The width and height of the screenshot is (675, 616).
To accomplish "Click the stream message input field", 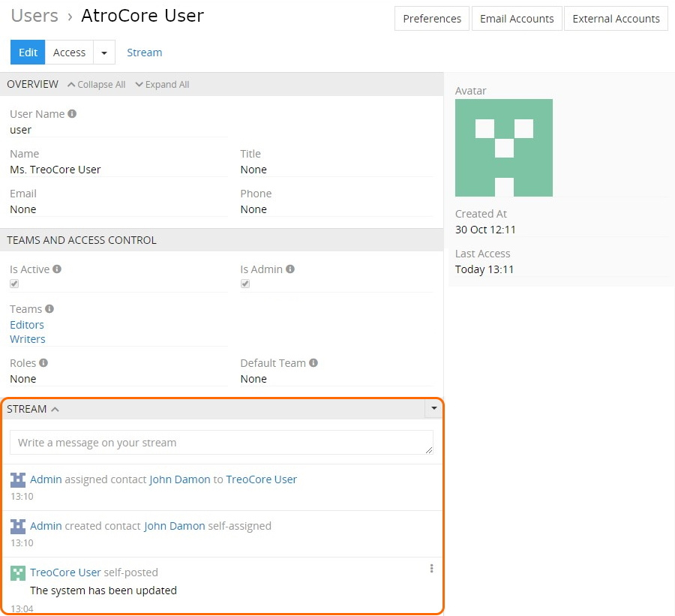I will (x=222, y=443).
